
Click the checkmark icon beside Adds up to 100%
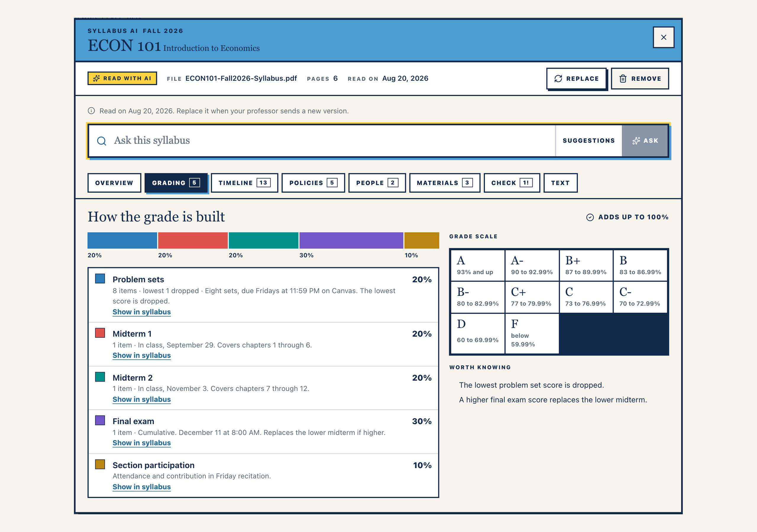click(590, 217)
